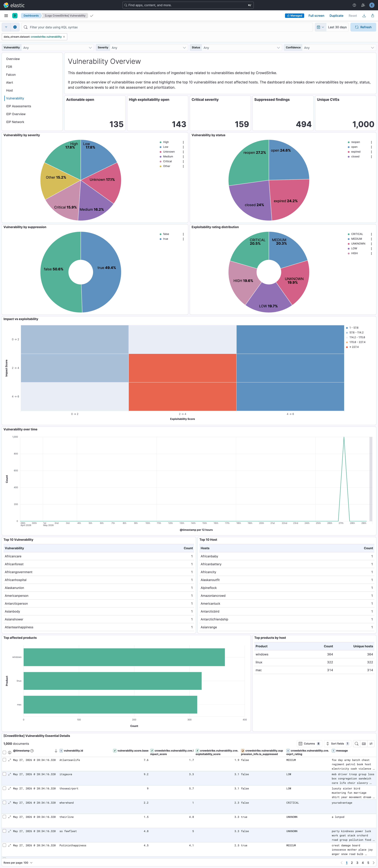378x868 pixels.
Task: Open legend options for false suppression
Action: (x=183, y=234)
